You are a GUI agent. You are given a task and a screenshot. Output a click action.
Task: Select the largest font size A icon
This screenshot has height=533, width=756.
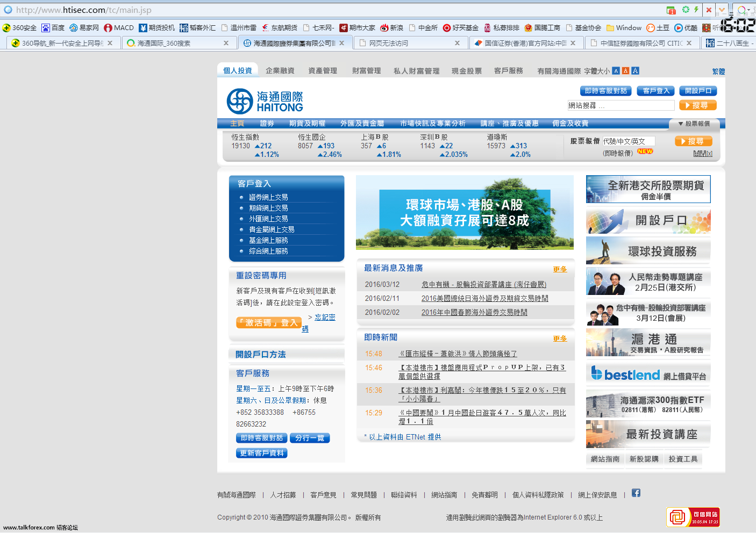click(x=635, y=71)
